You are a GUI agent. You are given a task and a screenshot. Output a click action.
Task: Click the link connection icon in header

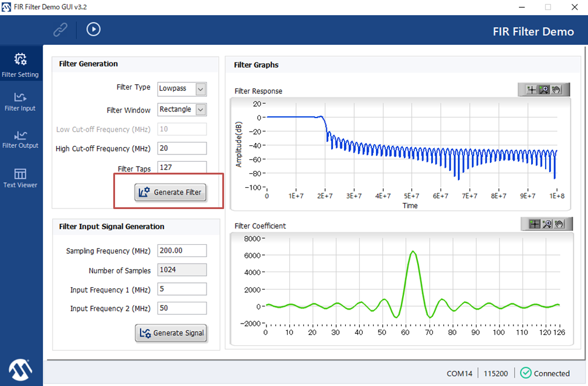(x=60, y=29)
